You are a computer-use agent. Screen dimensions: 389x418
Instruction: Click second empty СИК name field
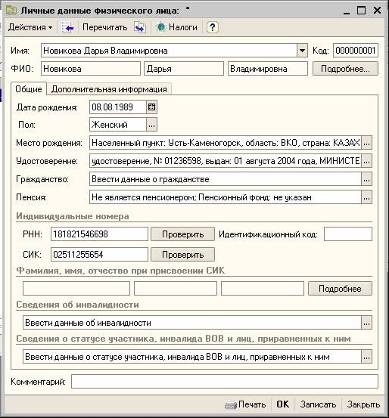(x=175, y=289)
